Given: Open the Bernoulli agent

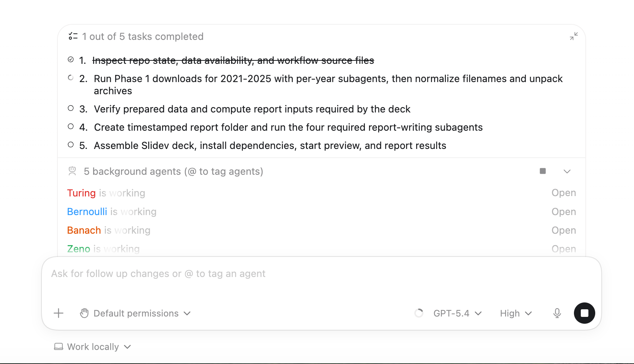Looking at the screenshot, I should [564, 212].
